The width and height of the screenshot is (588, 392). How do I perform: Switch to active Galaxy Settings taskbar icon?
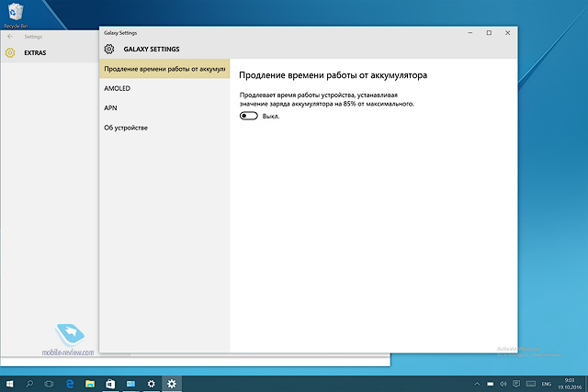click(172, 384)
